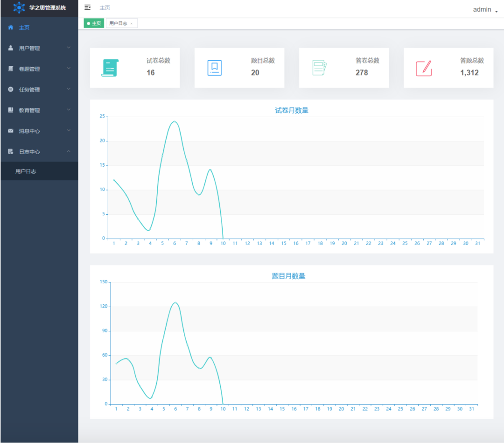Expand the 卷题管理 sidebar menu chevron
The height and width of the screenshot is (443, 504).
(x=69, y=69)
